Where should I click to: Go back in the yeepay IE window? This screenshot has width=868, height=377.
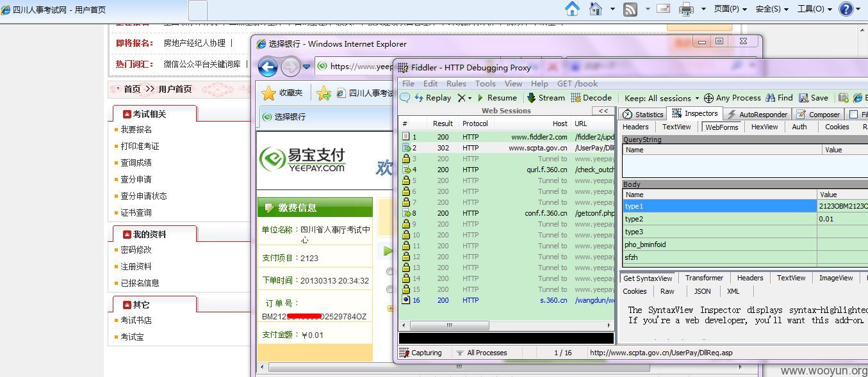(268, 67)
